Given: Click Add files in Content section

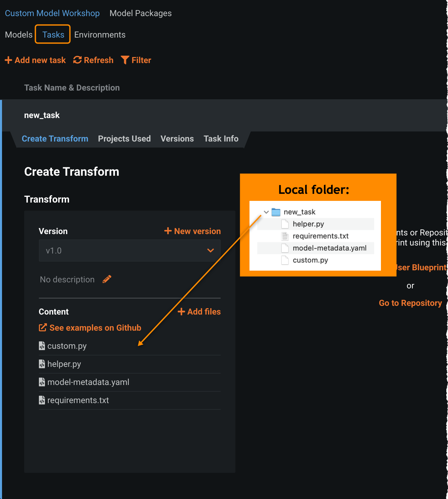Looking at the screenshot, I should [199, 312].
